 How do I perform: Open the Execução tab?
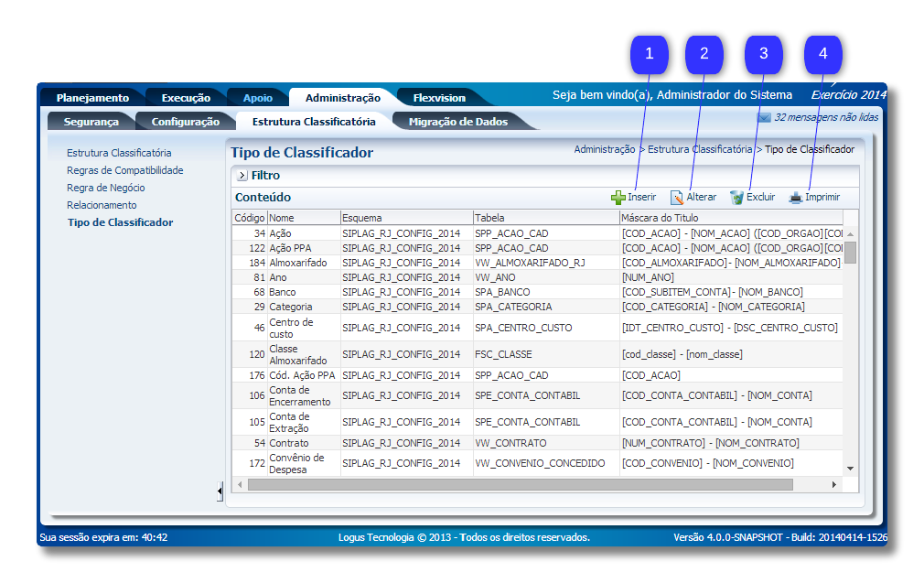point(186,98)
